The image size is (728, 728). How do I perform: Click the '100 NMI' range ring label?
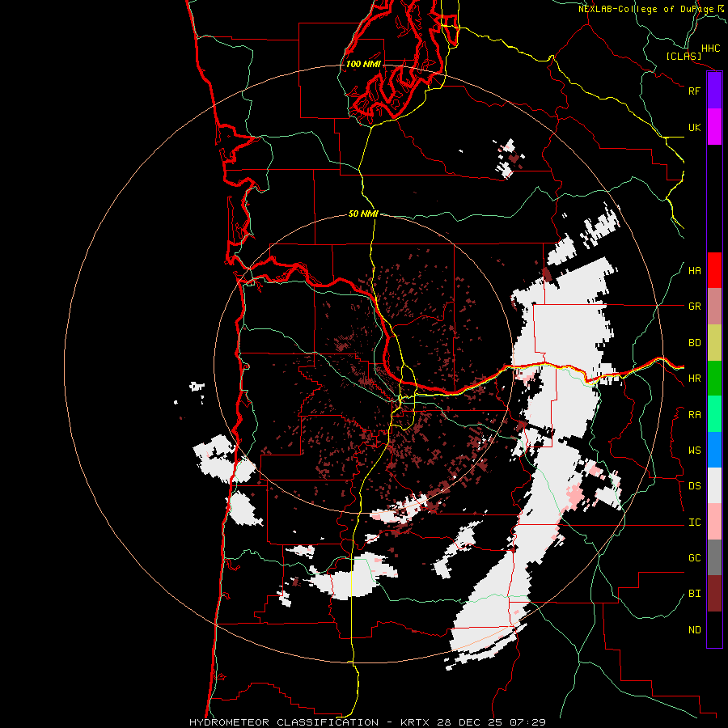click(363, 64)
